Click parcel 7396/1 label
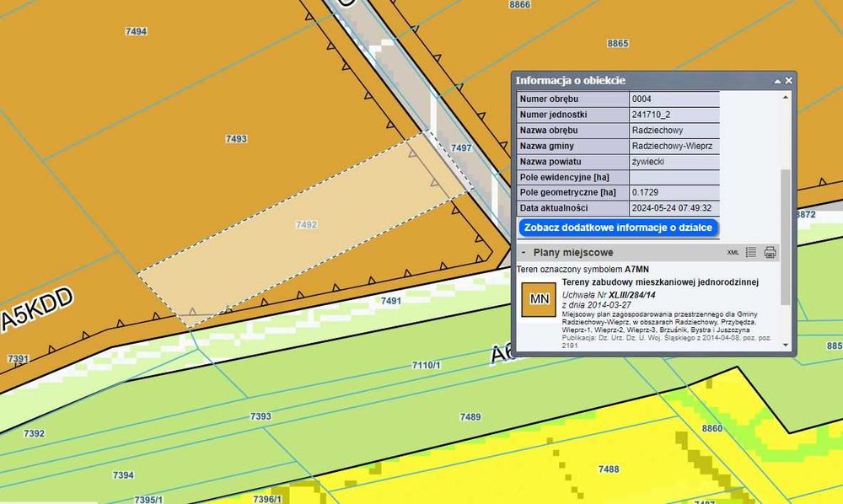This screenshot has width=843, height=504. [267, 499]
